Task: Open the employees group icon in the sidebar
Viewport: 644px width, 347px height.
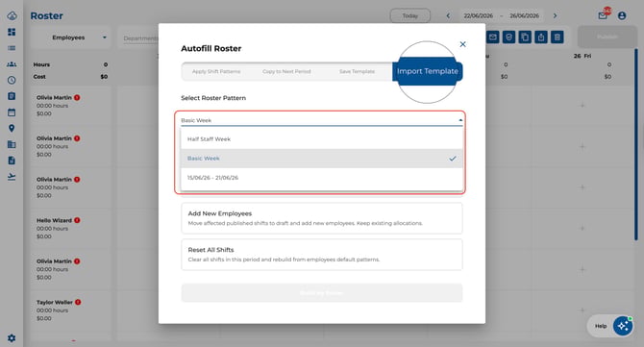Action: pyautogui.click(x=12, y=64)
